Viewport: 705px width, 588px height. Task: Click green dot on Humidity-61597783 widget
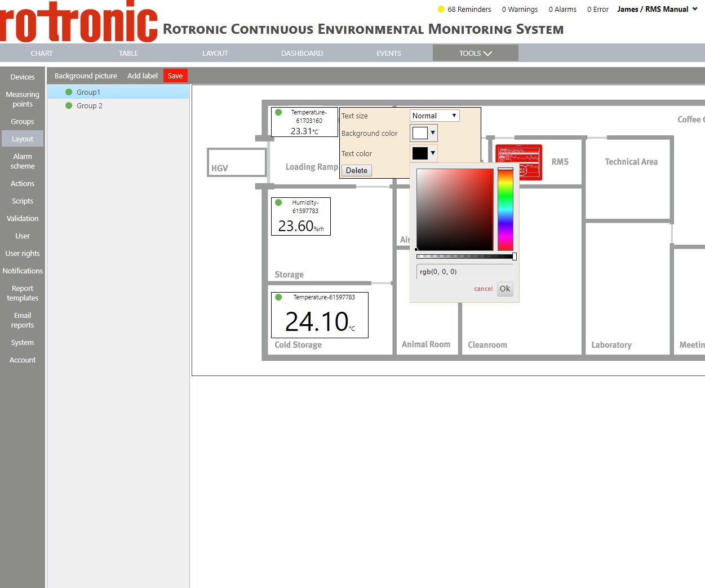pos(278,202)
